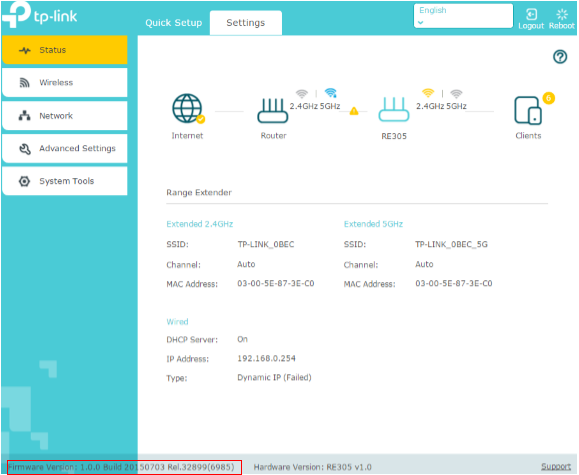Click the tp-link logo

(40, 15)
